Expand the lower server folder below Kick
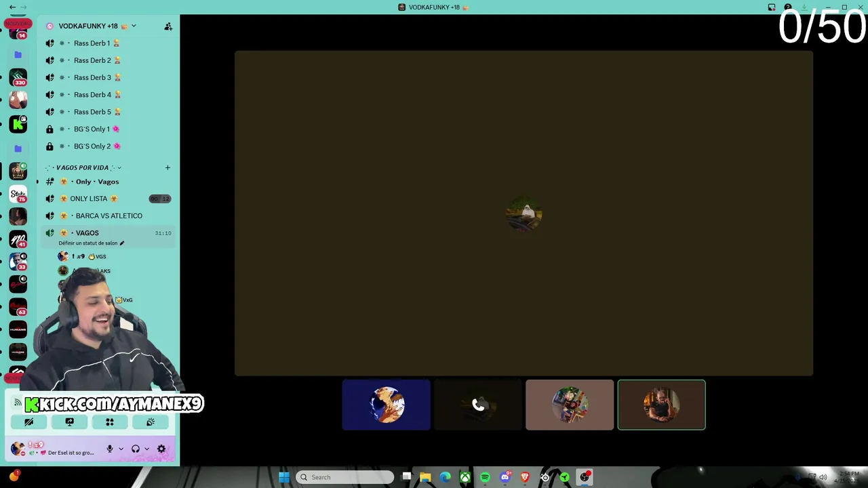868x488 pixels. 18,148
